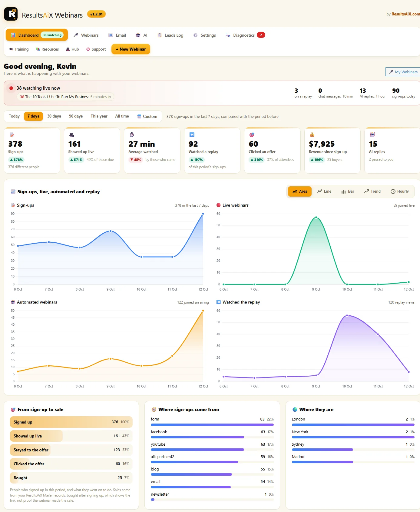Screen dimensions: 420x512
Task: Open My Webinars
Action: coord(403,72)
